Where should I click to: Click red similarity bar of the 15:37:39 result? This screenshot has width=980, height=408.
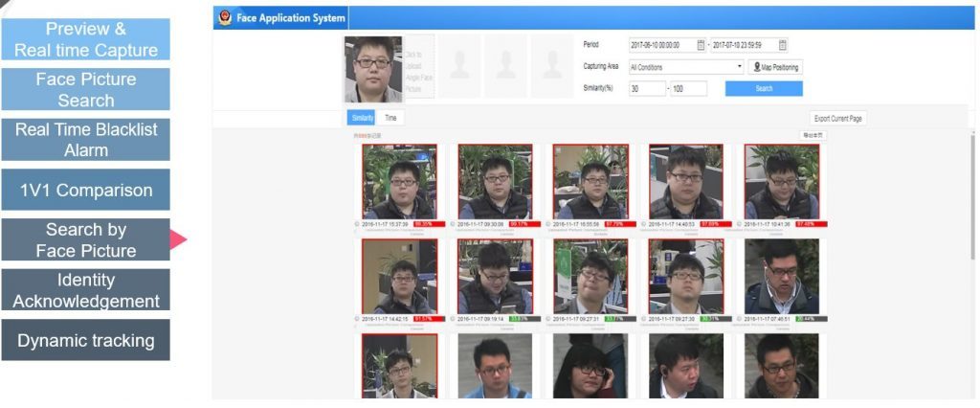[x=429, y=224]
